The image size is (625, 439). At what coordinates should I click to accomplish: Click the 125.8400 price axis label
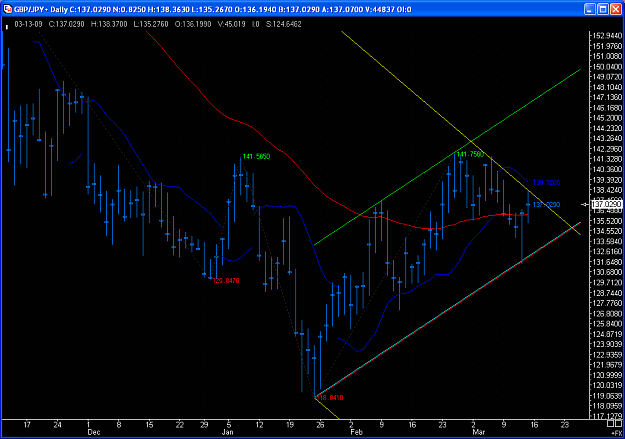pyautogui.click(x=607, y=324)
